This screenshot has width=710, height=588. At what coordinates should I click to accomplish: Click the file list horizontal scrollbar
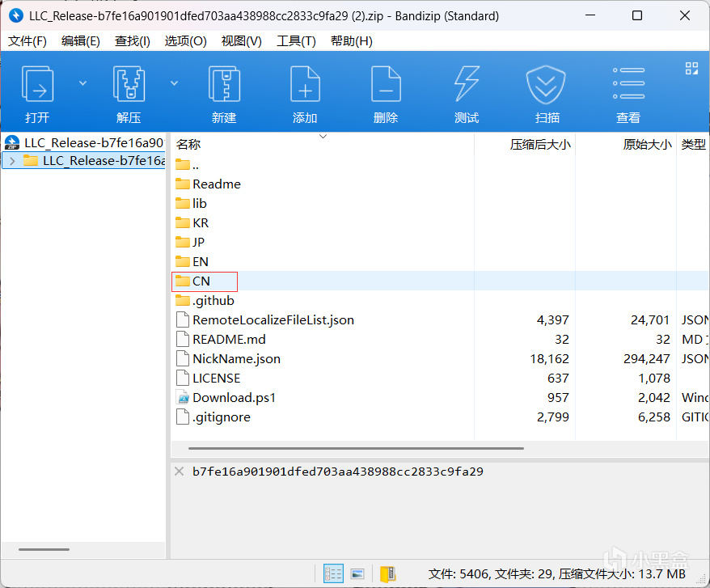(x=356, y=448)
